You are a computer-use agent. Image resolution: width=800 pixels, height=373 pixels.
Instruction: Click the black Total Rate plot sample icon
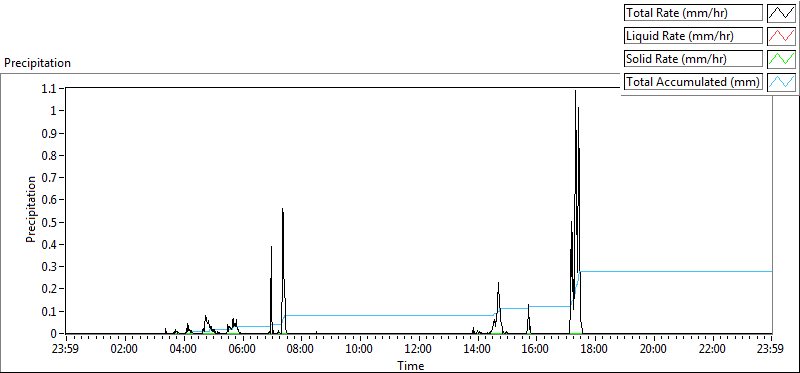[x=781, y=13]
